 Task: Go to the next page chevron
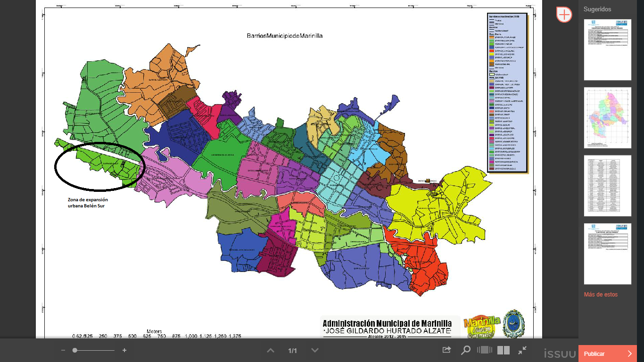click(x=315, y=350)
